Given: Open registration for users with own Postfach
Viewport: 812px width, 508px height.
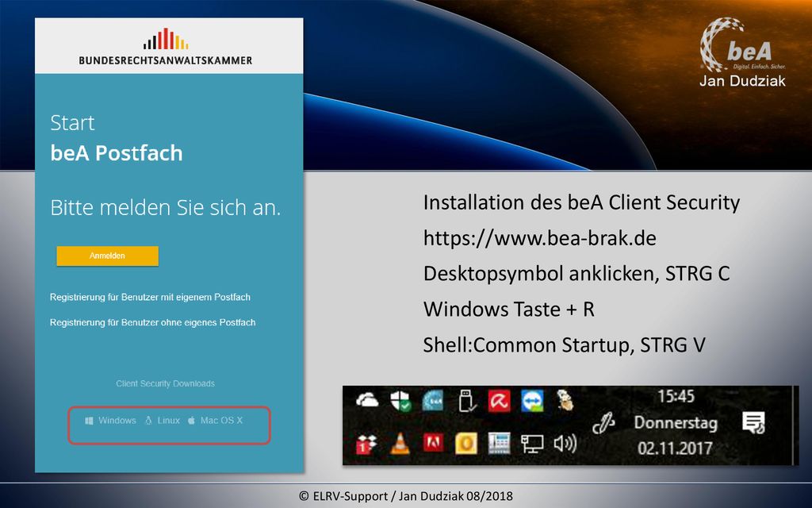Looking at the screenshot, I should point(150,297).
